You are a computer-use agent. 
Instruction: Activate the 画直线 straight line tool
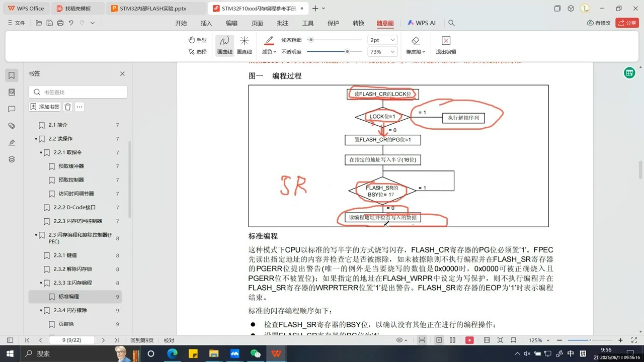point(245,46)
